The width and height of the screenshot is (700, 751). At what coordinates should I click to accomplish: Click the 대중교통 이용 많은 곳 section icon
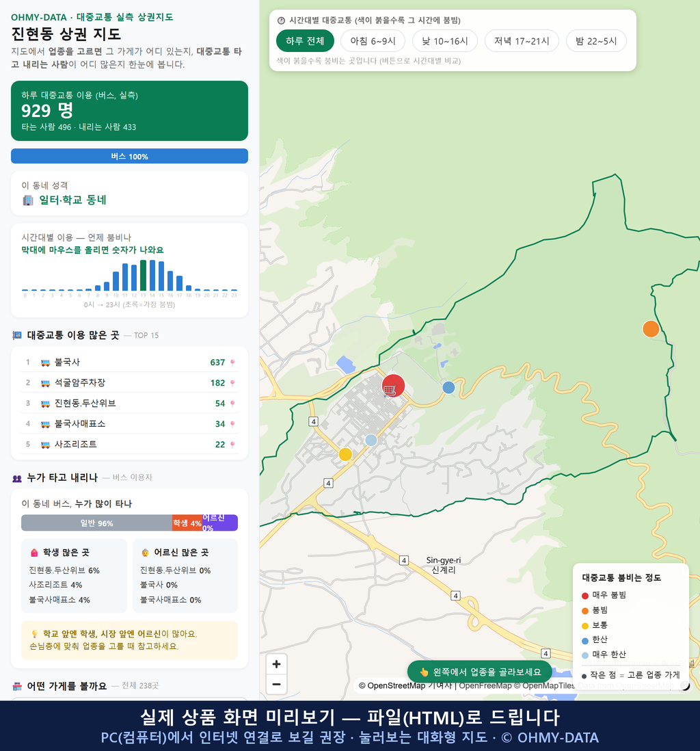17,335
